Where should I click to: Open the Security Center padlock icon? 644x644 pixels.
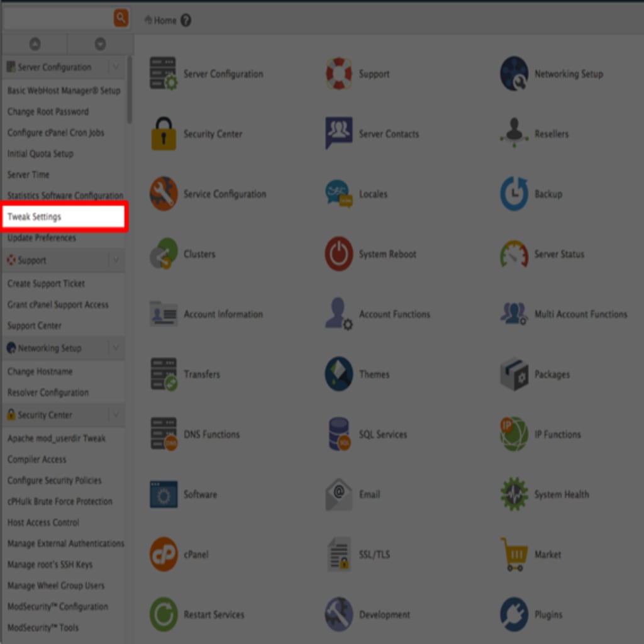[164, 133]
